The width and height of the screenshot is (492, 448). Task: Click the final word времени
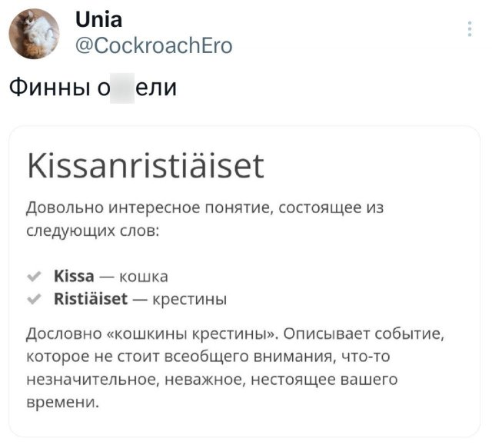pyautogui.click(x=62, y=402)
